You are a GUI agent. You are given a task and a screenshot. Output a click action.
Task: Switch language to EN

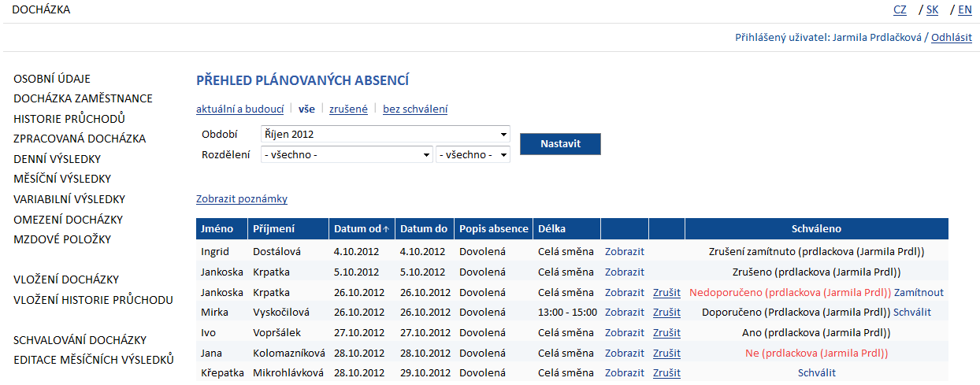click(964, 10)
